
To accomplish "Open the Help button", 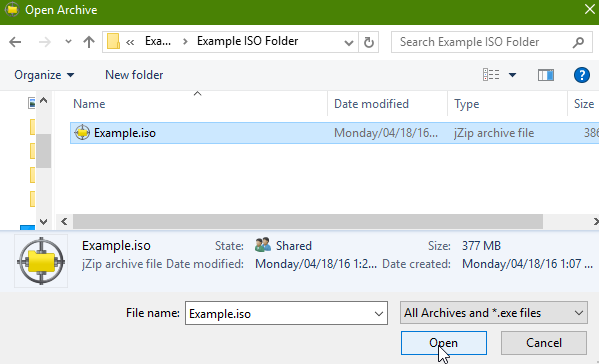I will pos(581,75).
